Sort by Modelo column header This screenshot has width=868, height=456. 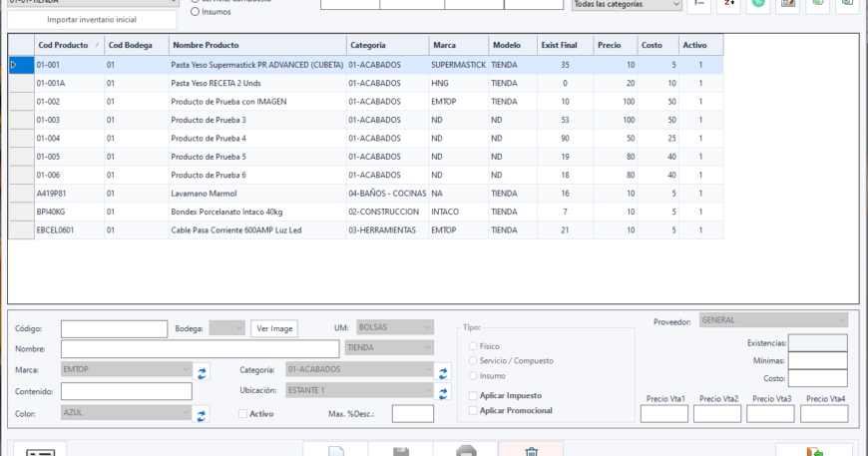tap(513, 45)
